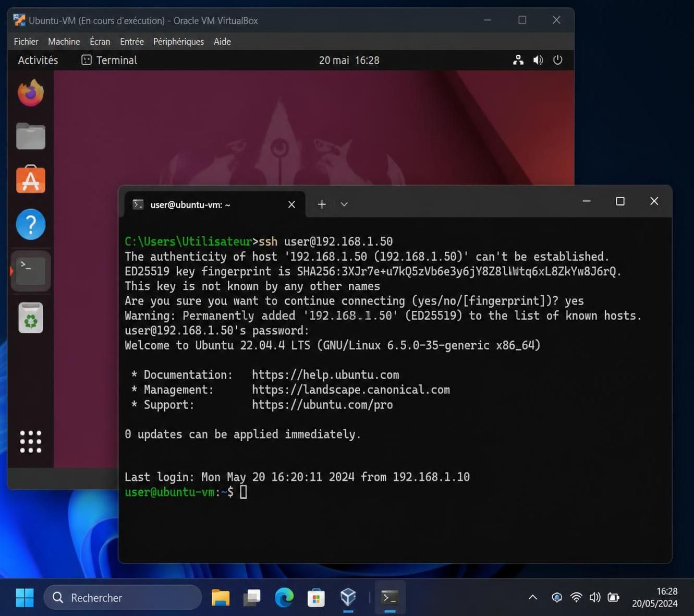Click the battery icon in the Windows tray
This screenshot has width=694, height=616.
tap(613, 597)
